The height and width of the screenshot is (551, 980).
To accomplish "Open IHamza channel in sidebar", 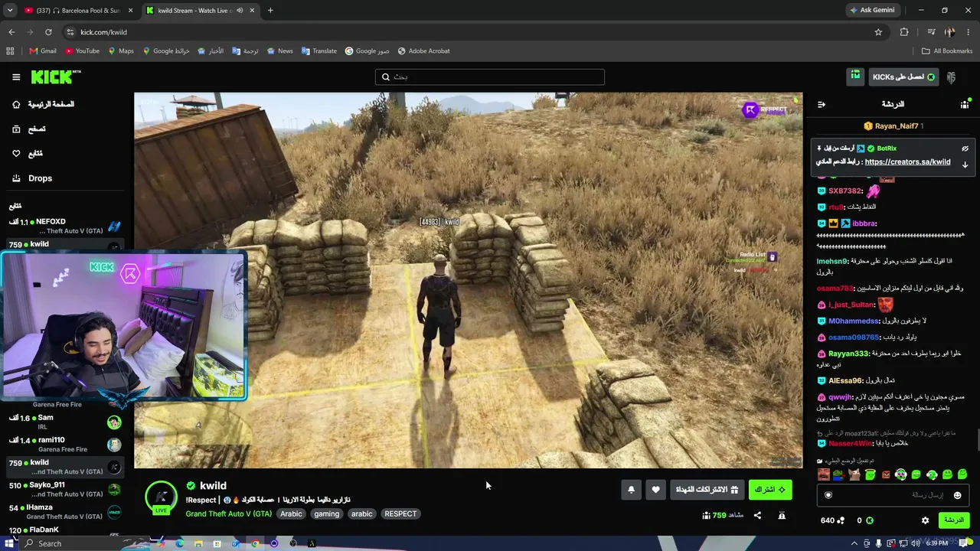I will click(65, 511).
